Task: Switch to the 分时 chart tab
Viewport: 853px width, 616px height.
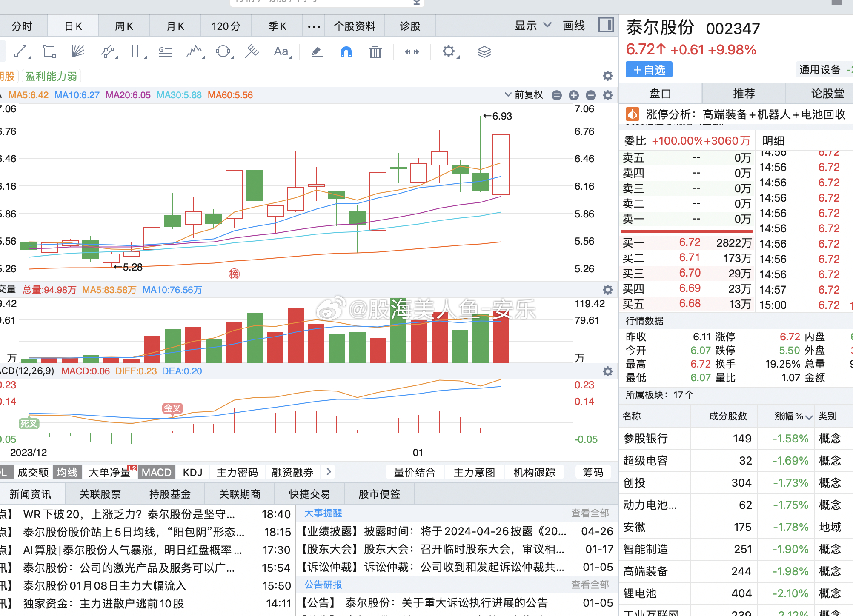Action: click(x=22, y=26)
